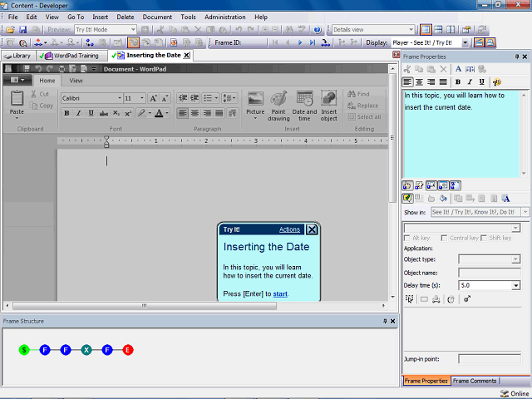Select the red End frame node
Image resolution: width=532 pixels, height=399 pixels.
coord(128,350)
